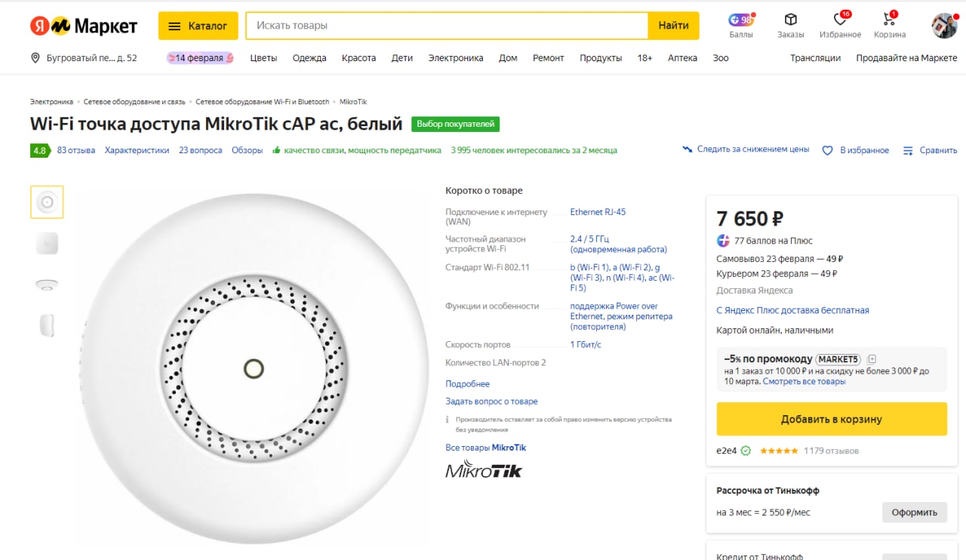Open the 18+ category

(645, 58)
